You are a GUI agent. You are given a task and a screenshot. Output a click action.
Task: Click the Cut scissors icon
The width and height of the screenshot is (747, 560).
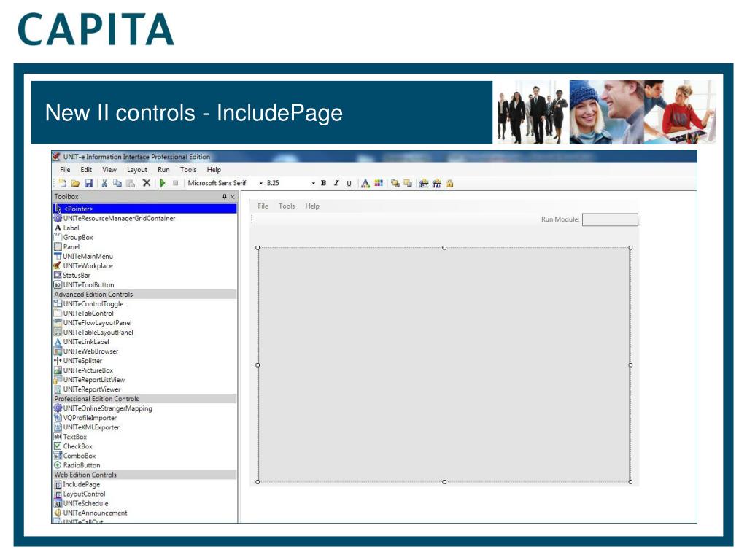pyautogui.click(x=104, y=183)
